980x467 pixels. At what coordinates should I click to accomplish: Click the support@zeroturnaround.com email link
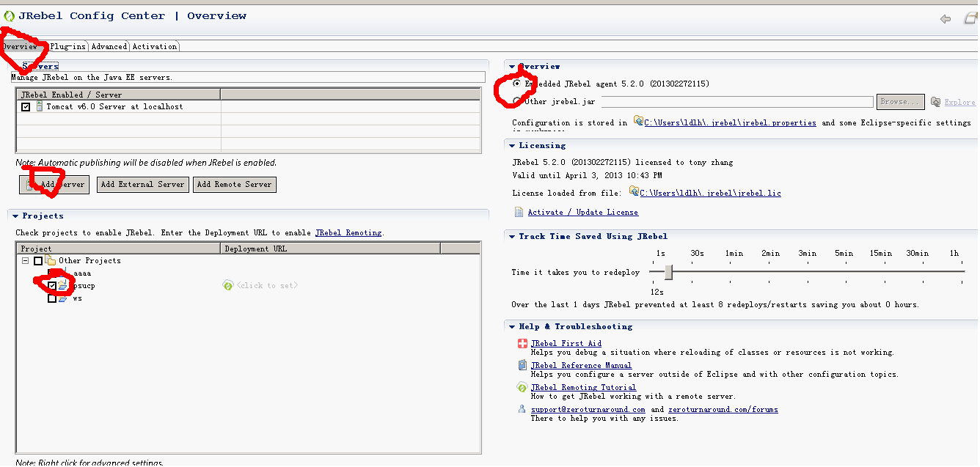click(x=588, y=409)
